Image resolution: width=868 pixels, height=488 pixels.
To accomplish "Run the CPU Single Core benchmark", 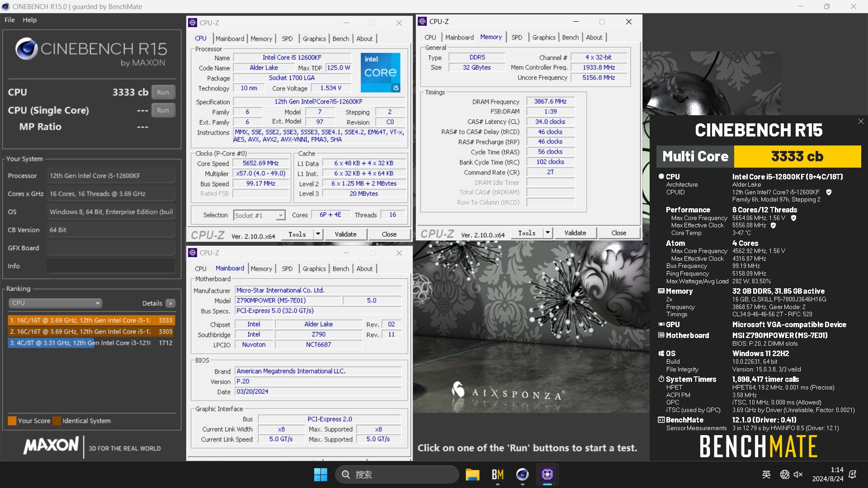I will tap(163, 110).
